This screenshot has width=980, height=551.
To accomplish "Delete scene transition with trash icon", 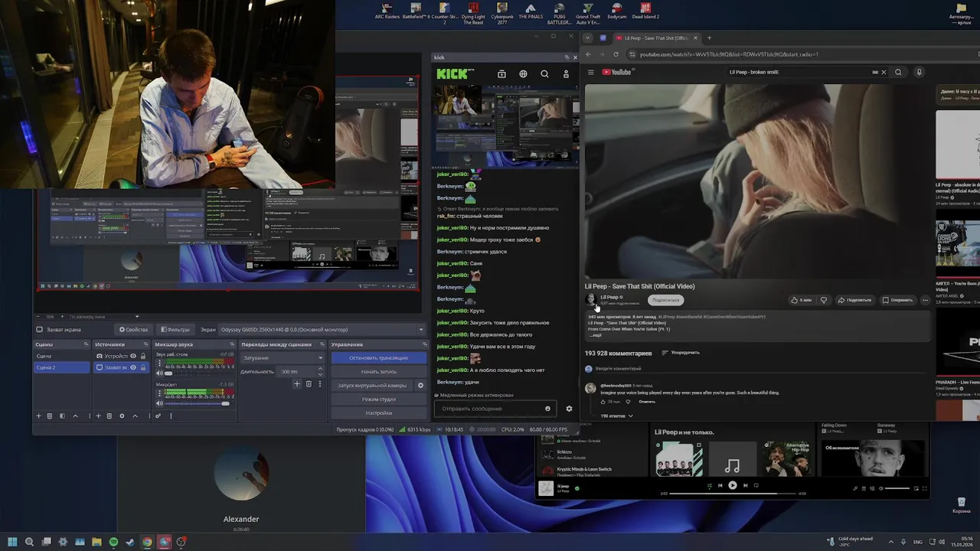I will point(308,384).
